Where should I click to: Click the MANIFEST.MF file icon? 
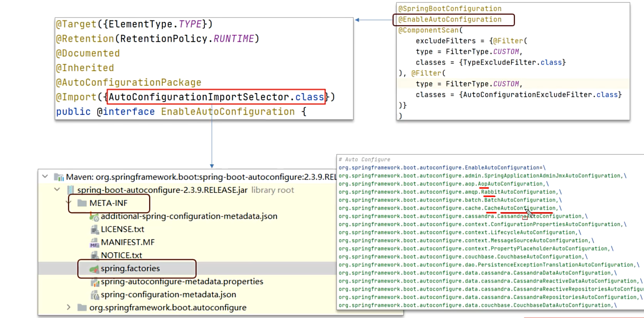[94, 243]
